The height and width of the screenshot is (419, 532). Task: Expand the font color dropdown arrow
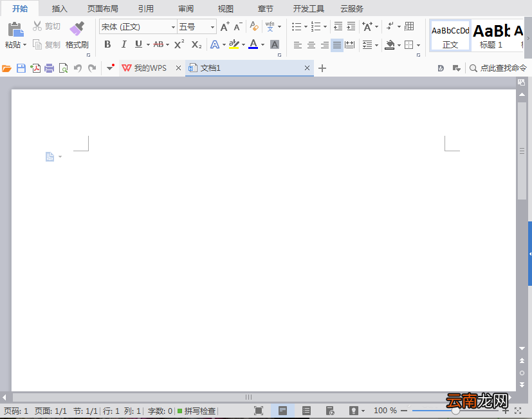tap(263, 44)
